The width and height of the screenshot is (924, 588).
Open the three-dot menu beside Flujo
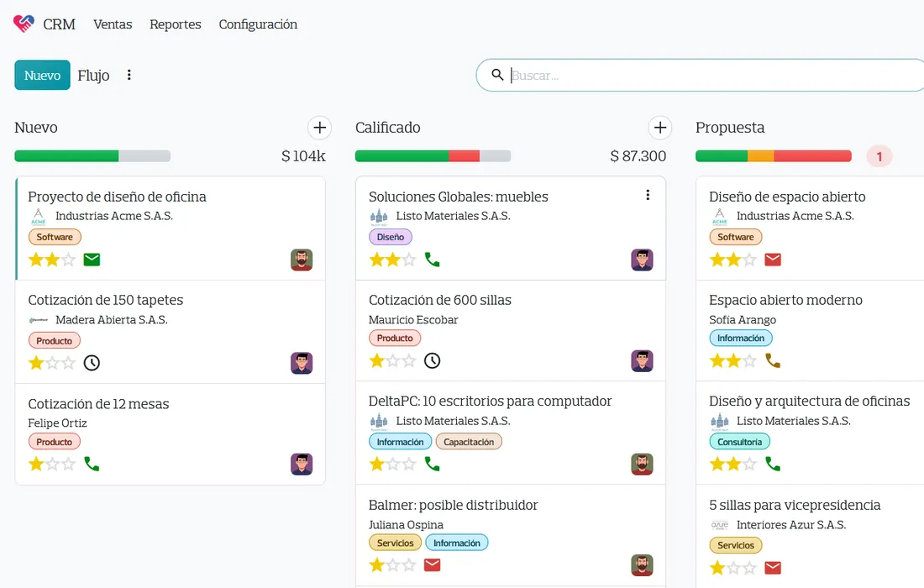(129, 75)
